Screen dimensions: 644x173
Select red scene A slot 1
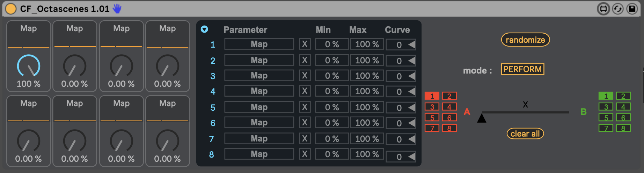pyautogui.click(x=432, y=96)
